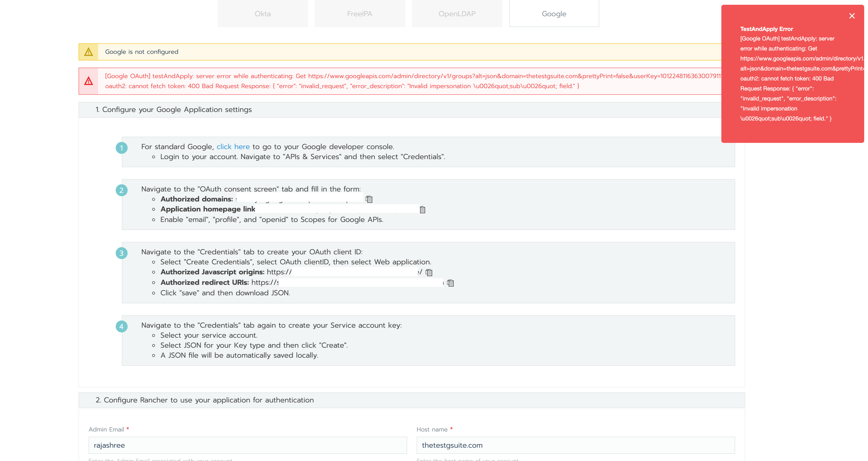Click 'Click "save" and then download JSON.' text
Image resolution: width=868 pixels, height=461 pixels.
click(225, 293)
